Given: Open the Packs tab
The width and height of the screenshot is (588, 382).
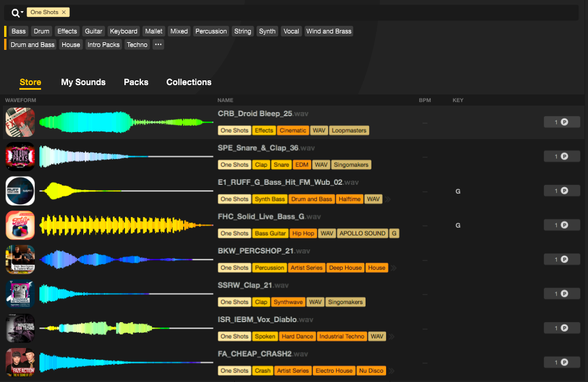Looking at the screenshot, I should click(136, 82).
